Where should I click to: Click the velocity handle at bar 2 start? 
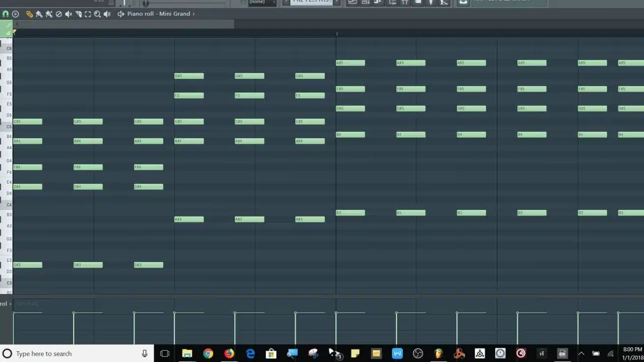tap(336, 313)
